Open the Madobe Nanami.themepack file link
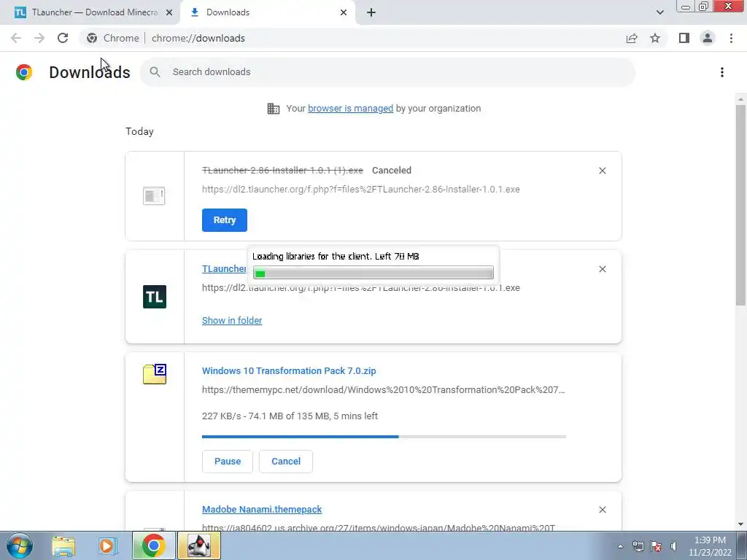The height and width of the screenshot is (560, 747). pos(262,510)
